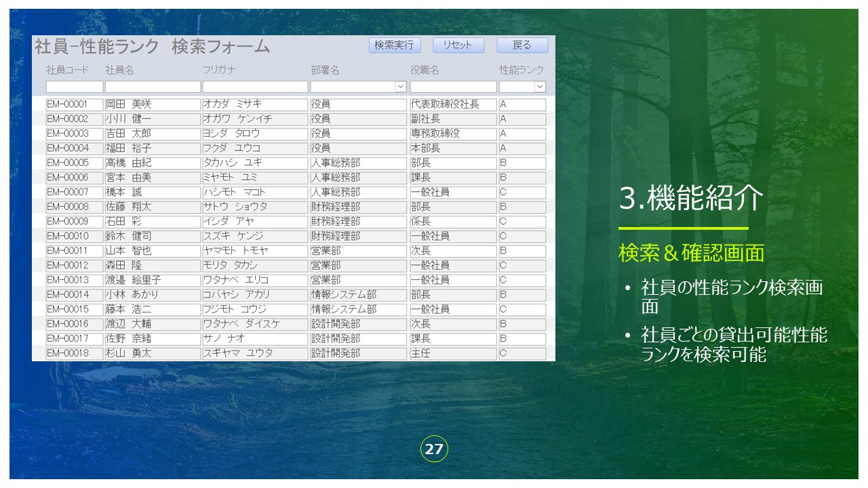Expand the 性能ランク dropdown arrow
868x488 pixels.
540,87
